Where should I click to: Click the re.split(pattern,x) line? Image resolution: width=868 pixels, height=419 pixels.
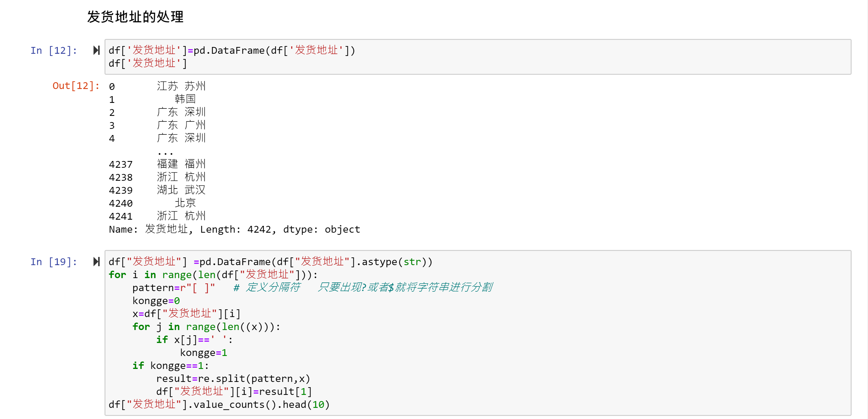233,379
